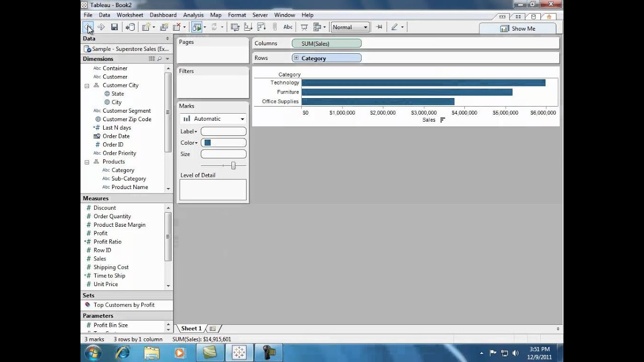
Task: Open the new worksheet tab beside Sheet 1
Action: tap(212, 328)
